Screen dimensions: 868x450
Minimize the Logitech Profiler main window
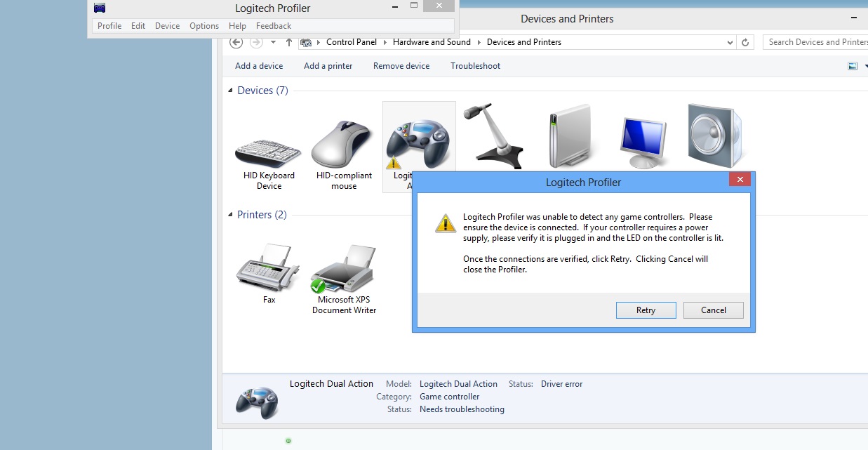click(394, 6)
